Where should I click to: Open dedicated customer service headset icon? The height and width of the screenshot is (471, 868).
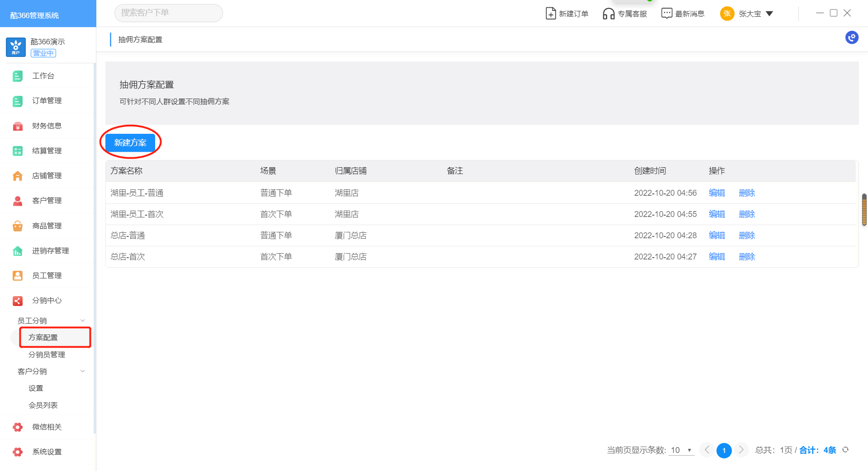click(x=608, y=14)
